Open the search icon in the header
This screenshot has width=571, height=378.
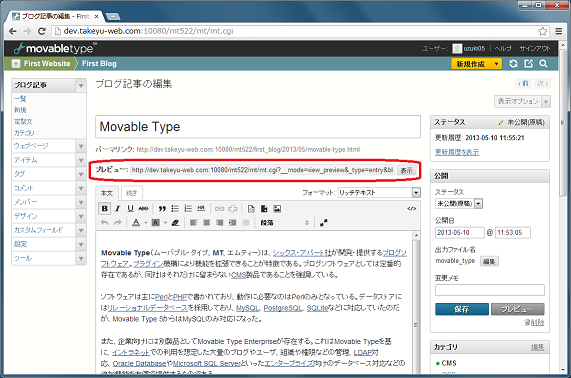click(543, 64)
